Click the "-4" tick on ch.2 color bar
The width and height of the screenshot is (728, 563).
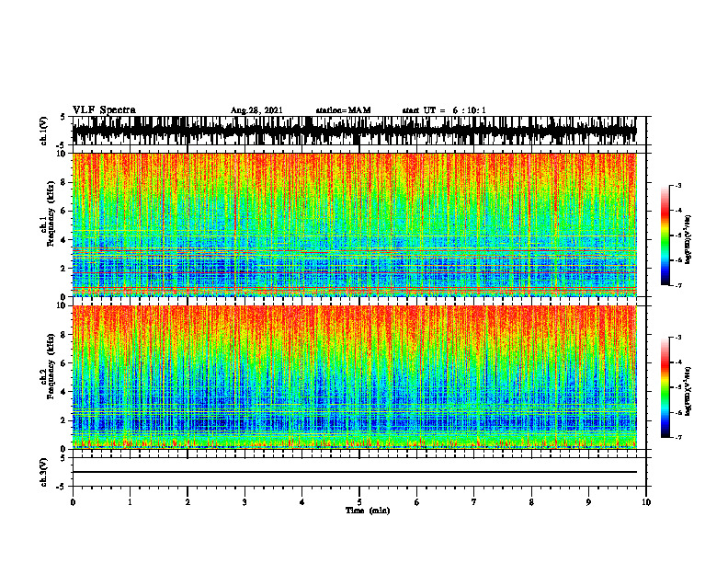tap(678, 362)
